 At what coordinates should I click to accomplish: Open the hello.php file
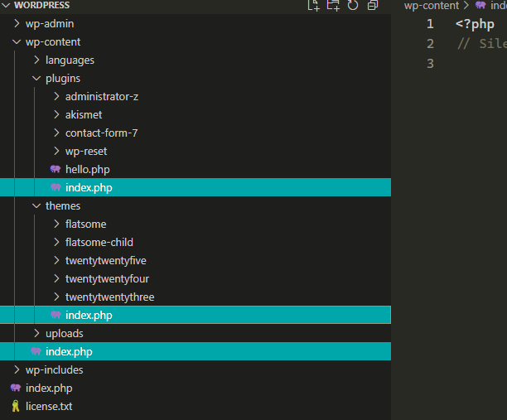click(88, 170)
